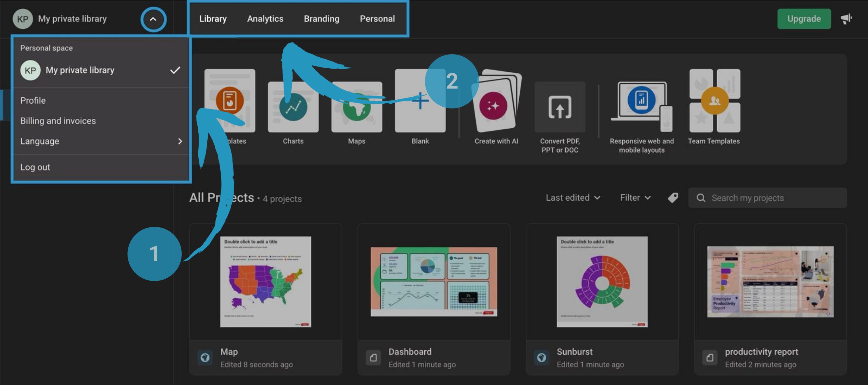Open the Filter dropdown
The width and height of the screenshot is (868, 385).
point(635,198)
